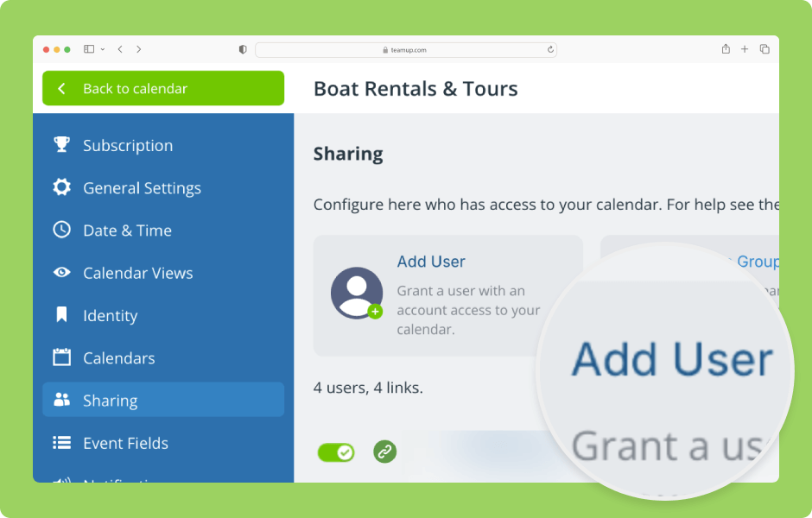
Task: Click the teamup.com address bar
Action: 406,50
